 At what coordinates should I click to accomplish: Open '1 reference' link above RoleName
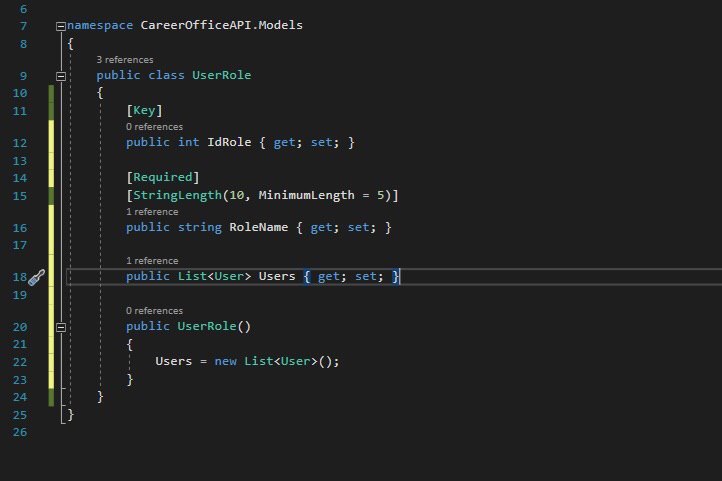(x=152, y=212)
